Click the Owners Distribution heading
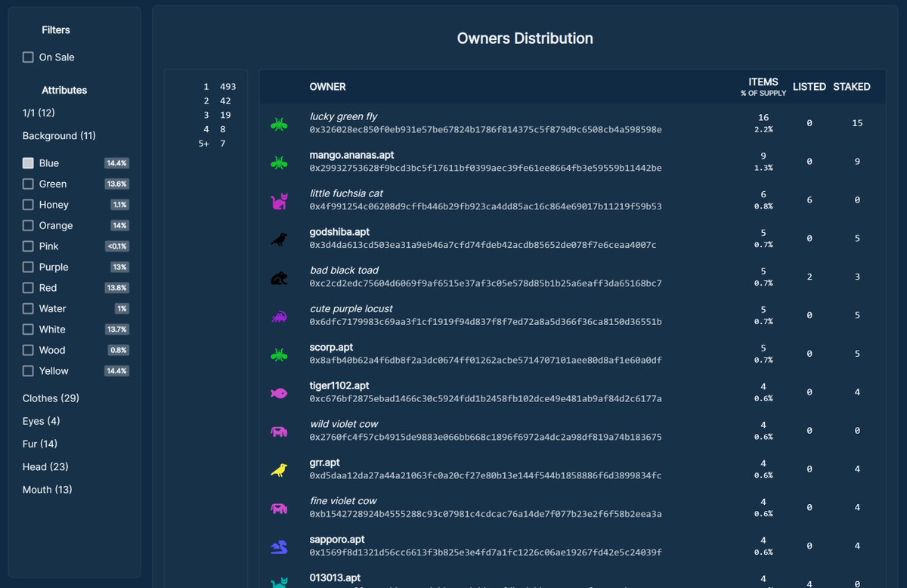The height and width of the screenshot is (588, 907). 525,39
